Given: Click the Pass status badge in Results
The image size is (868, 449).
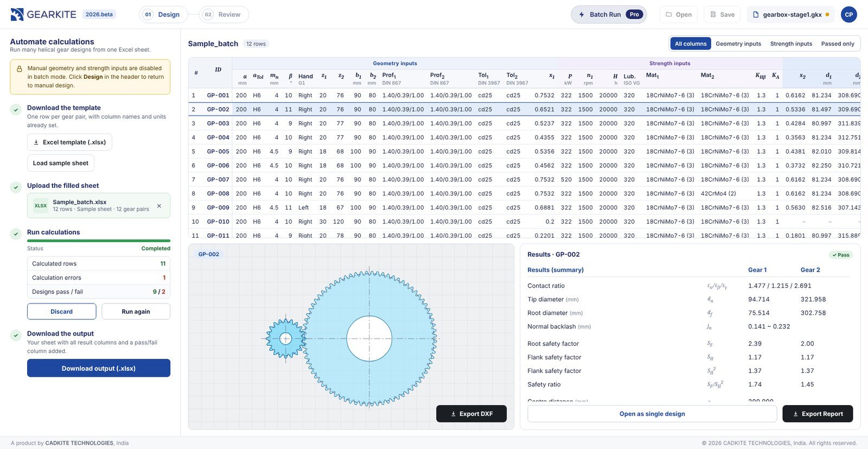Looking at the screenshot, I should [841, 255].
